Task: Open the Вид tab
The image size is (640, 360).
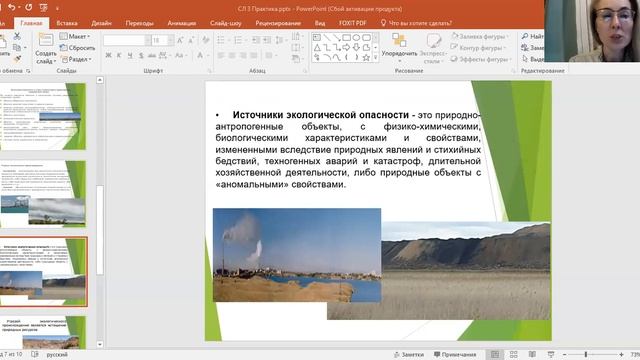Action: tap(320, 23)
